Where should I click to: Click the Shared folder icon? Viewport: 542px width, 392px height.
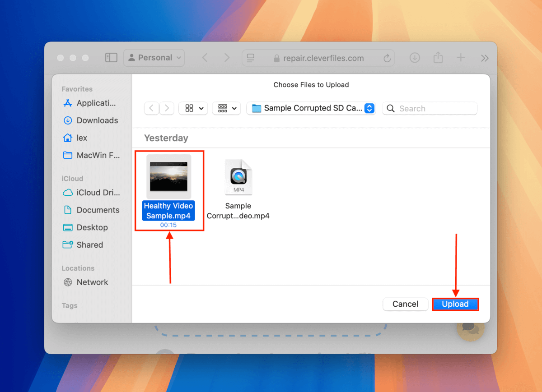[x=68, y=245]
